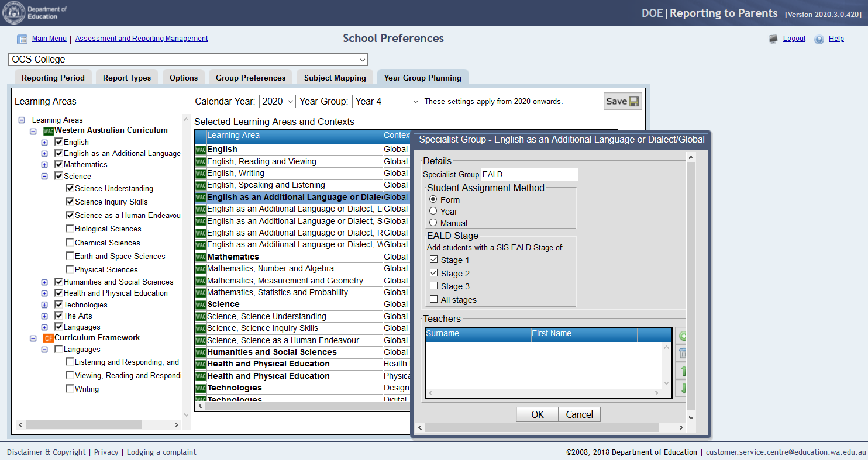Screen dimensions: 868x460
Task: Click the Save floppy disk button
Action: (622, 101)
